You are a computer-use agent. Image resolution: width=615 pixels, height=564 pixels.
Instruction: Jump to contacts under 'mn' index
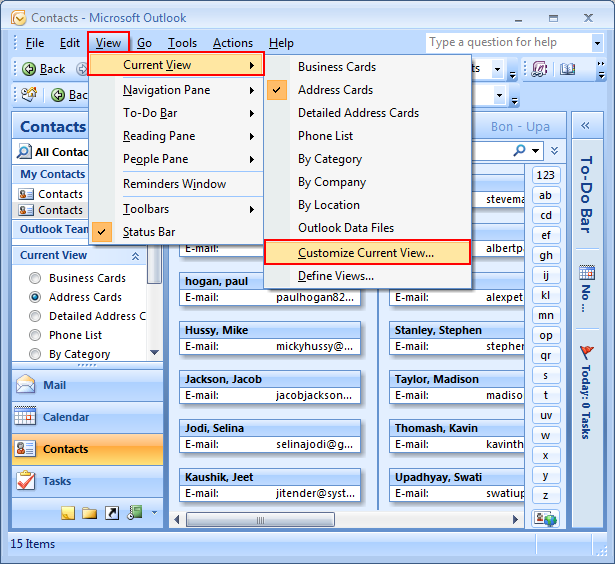[546, 315]
